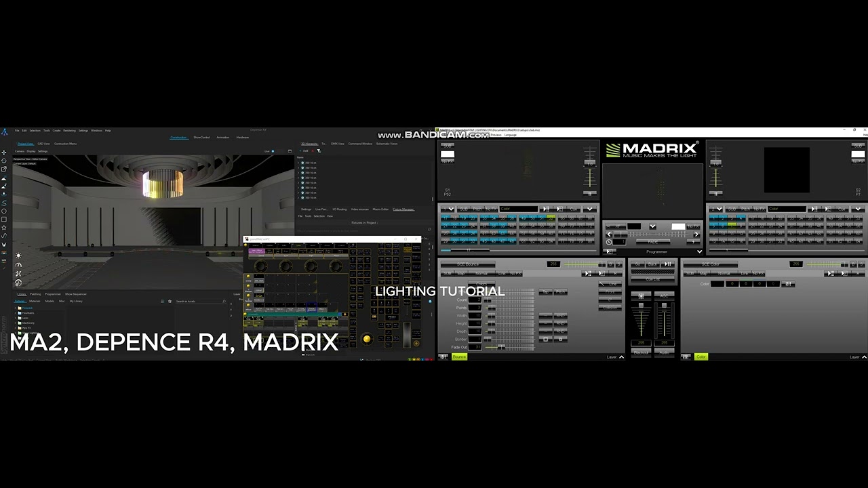Viewport: 868px width, 488px height.
Task: Switch to the Animation tab
Action: 222,138
